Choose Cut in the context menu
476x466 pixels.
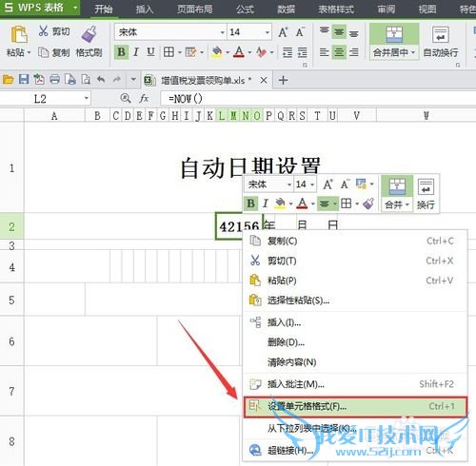[x=355, y=261]
